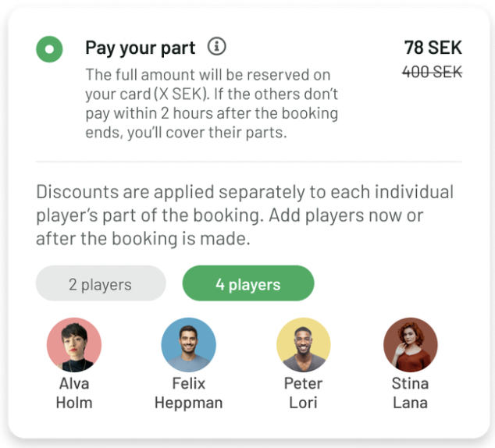This screenshot has width=495, height=448.
Task: Click the horizontal divider line
Action: coord(248,162)
